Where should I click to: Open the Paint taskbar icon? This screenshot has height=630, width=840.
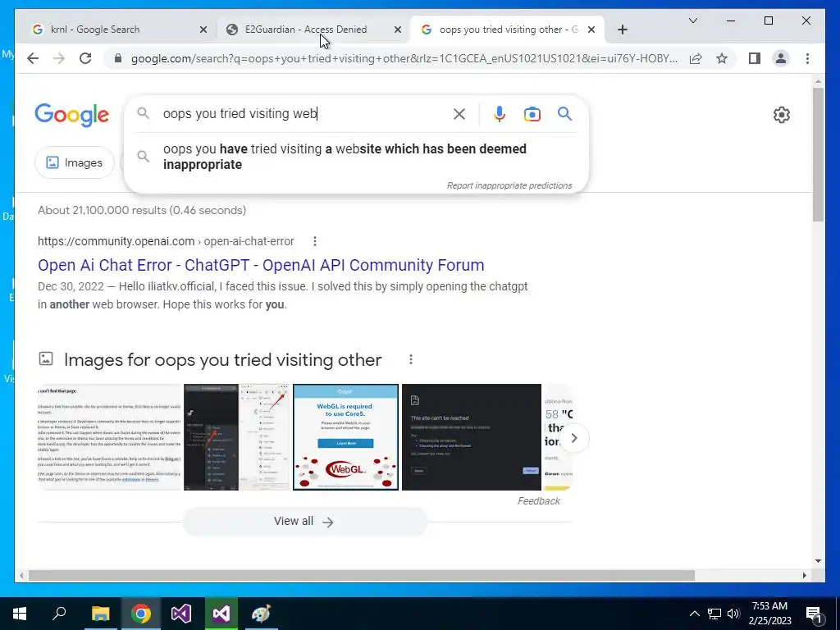pyautogui.click(x=262, y=614)
